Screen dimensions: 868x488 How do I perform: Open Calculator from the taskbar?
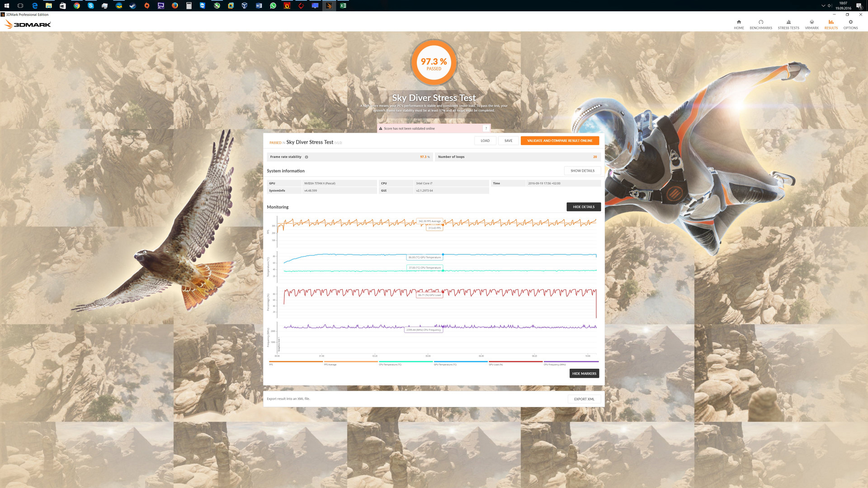(189, 5)
